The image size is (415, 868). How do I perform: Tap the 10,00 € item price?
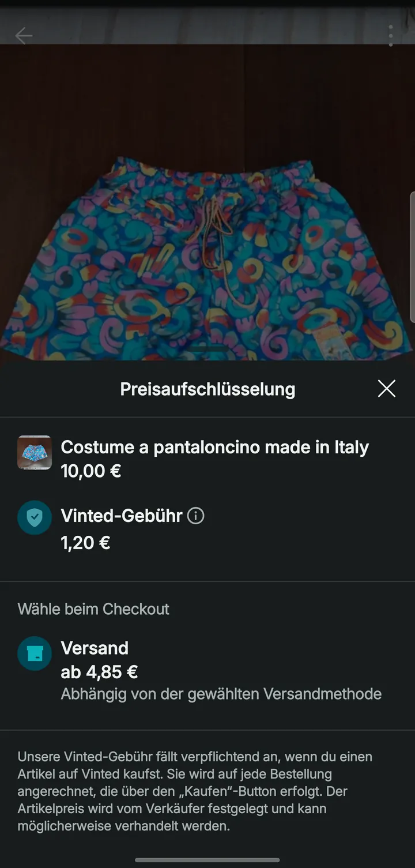pos(91,471)
